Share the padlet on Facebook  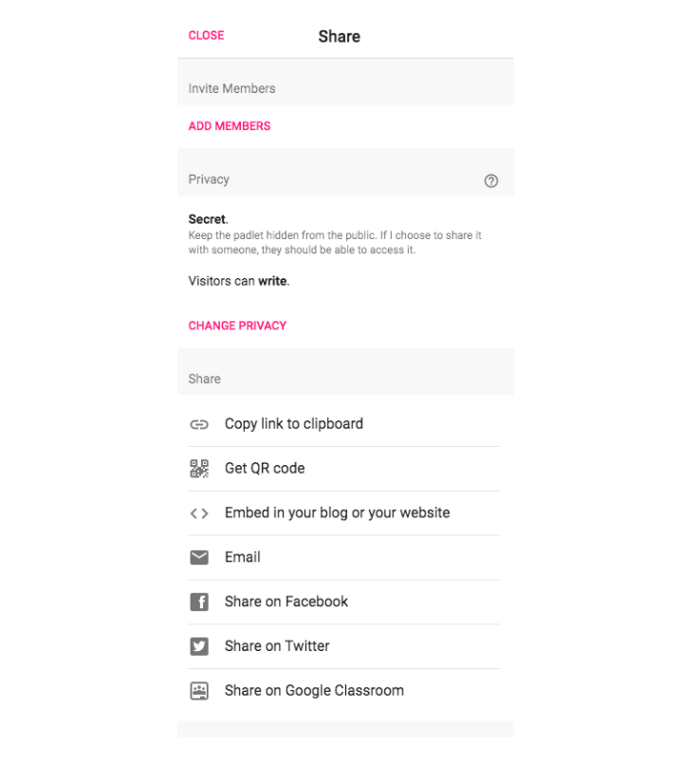[286, 602]
